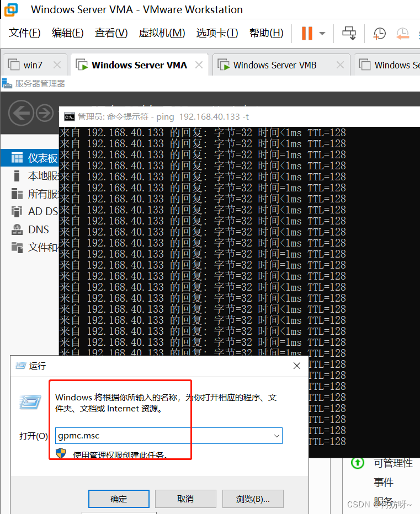Viewport: 420px width, 514px height.
Task: Open 事件 in the Server Manager tile
Action: pyautogui.click(x=383, y=482)
